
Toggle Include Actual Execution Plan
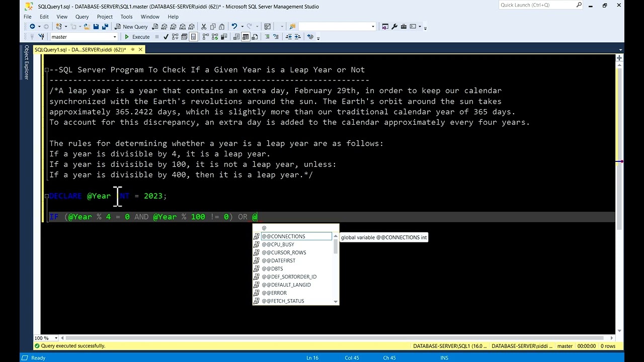[x=206, y=37]
